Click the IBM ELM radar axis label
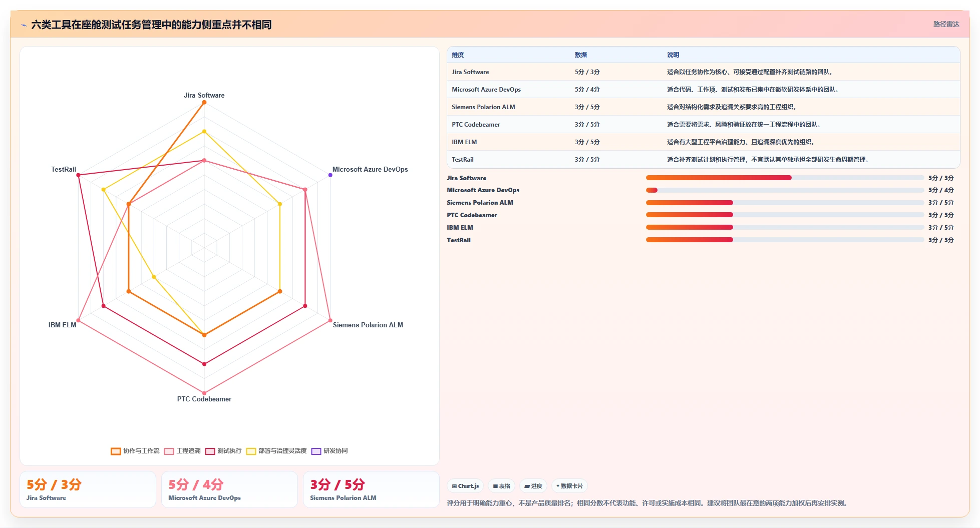Viewport: 980px width, 528px height. [x=62, y=325]
